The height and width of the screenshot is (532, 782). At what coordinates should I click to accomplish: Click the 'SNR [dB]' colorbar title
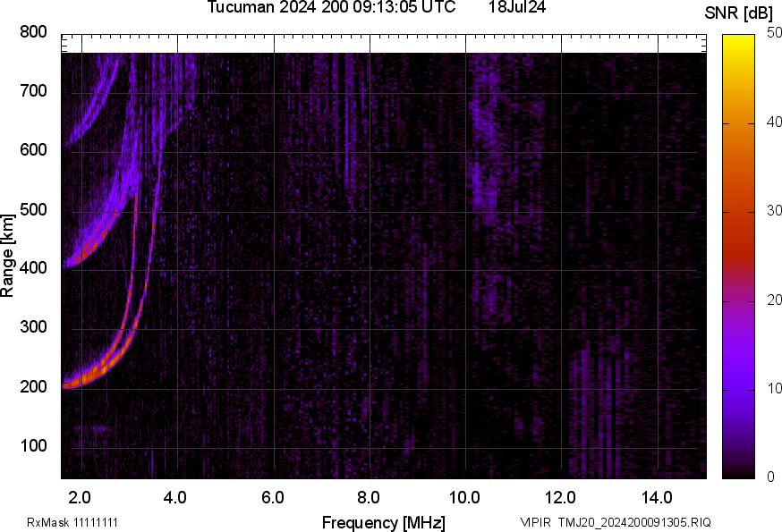(x=739, y=13)
